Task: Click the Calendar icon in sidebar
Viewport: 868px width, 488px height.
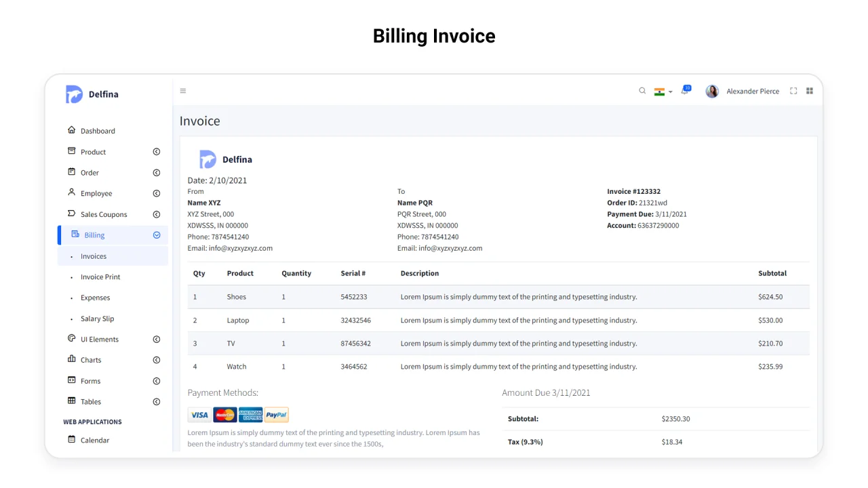Action: pos(72,439)
